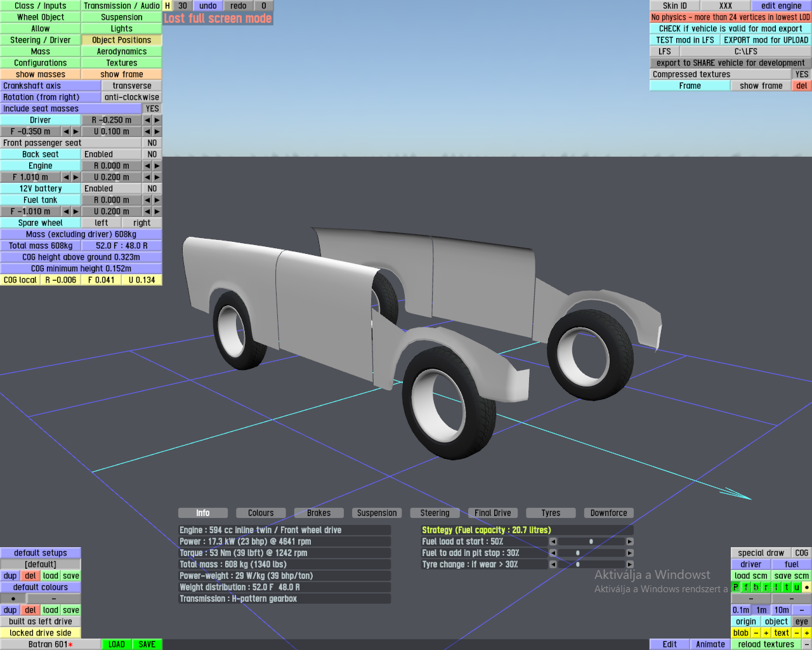Click right arrow on Tyre change wear slider
Image resolution: width=812 pixels, height=650 pixels.
(x=629, y=564)
